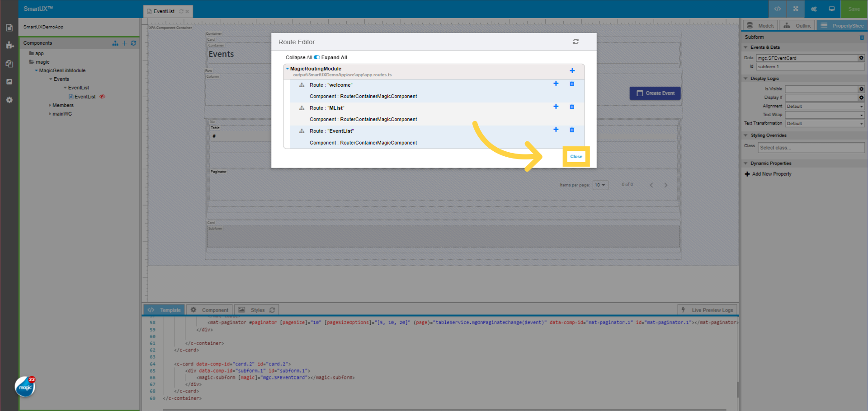Delete the "welcome" route with trash icon
This screenshot has width=868, height=411.
[572, 84]
